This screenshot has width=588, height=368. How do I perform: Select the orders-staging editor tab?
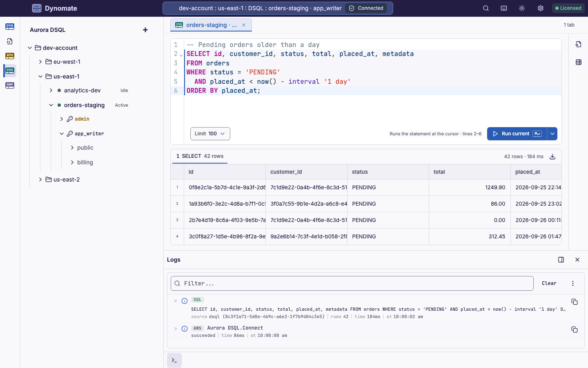pos(211,25)
